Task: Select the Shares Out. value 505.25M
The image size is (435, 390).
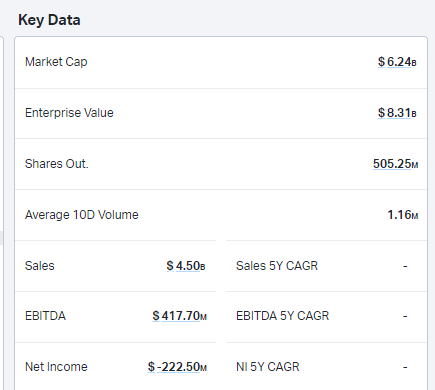Action: coord(395,164)
